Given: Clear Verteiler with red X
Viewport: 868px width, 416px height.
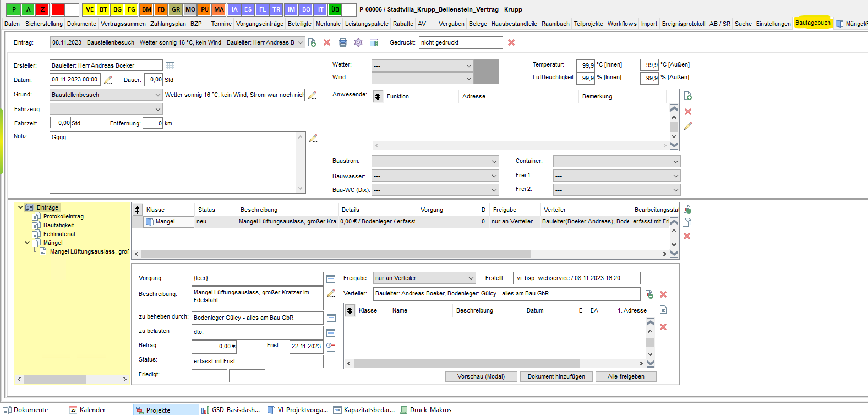Looking at the screenshot, I should coord(663,294).
